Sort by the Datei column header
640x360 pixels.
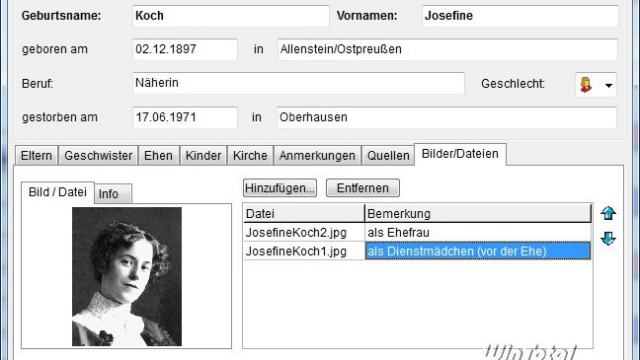tap(304, 213)
